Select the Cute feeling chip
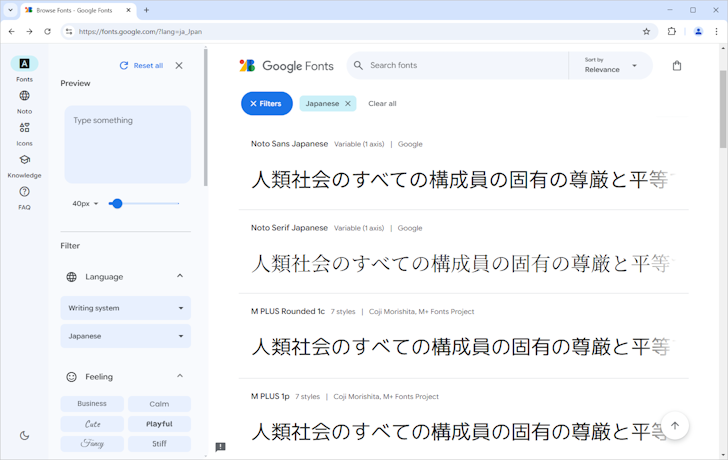728x460 pixels. 92,424
